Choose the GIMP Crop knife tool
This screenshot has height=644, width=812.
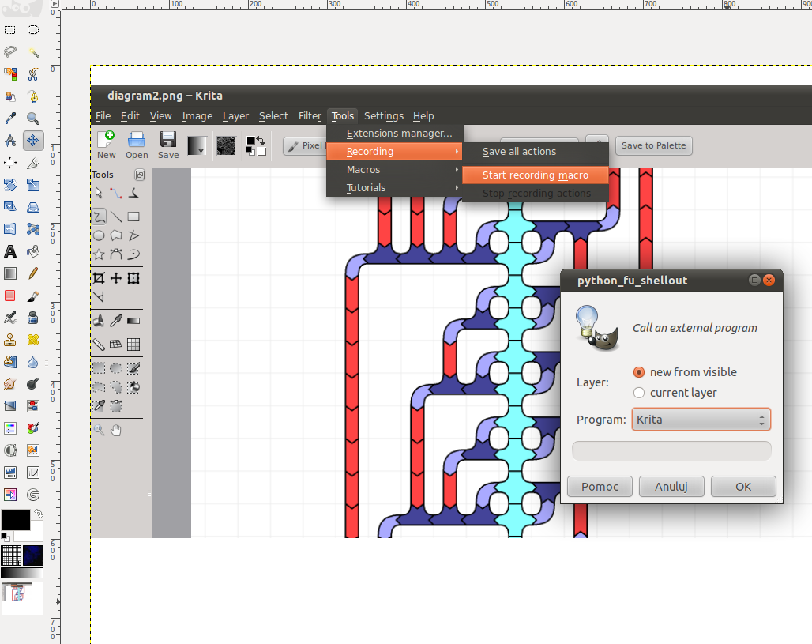pos(33,163)
